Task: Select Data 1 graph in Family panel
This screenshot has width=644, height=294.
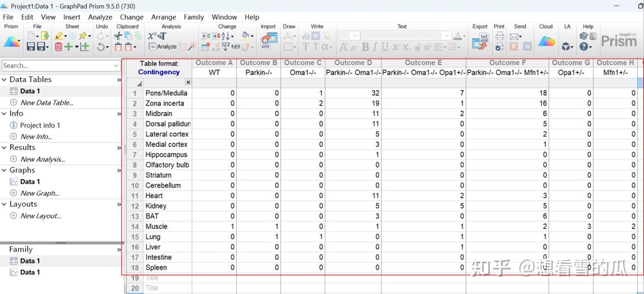Action: click(30, 272)
